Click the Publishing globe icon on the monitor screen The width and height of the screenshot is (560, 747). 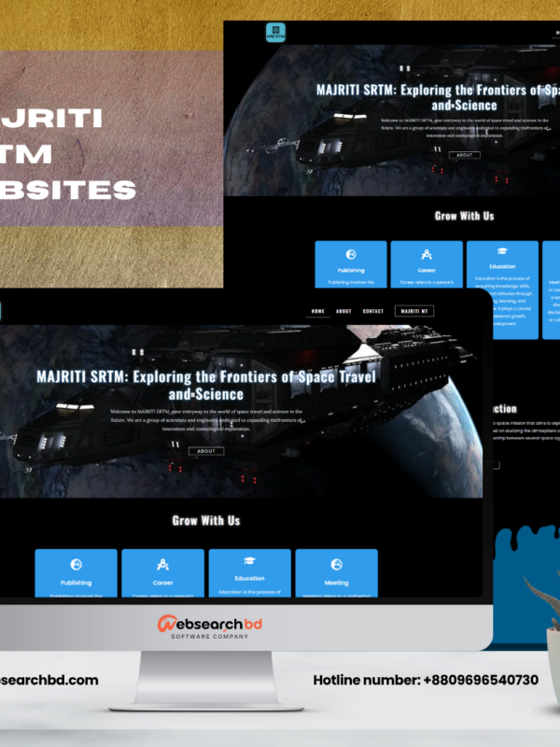click(77, 564)
